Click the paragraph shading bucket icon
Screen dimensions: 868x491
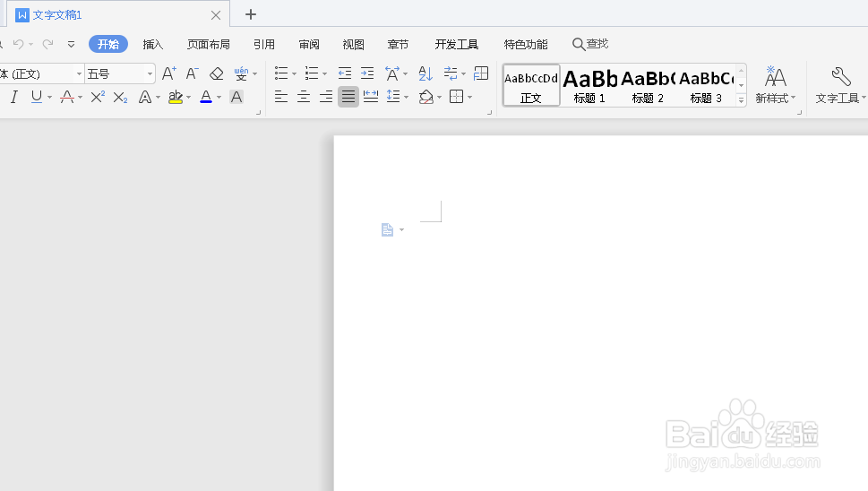[x=426, y=97]
